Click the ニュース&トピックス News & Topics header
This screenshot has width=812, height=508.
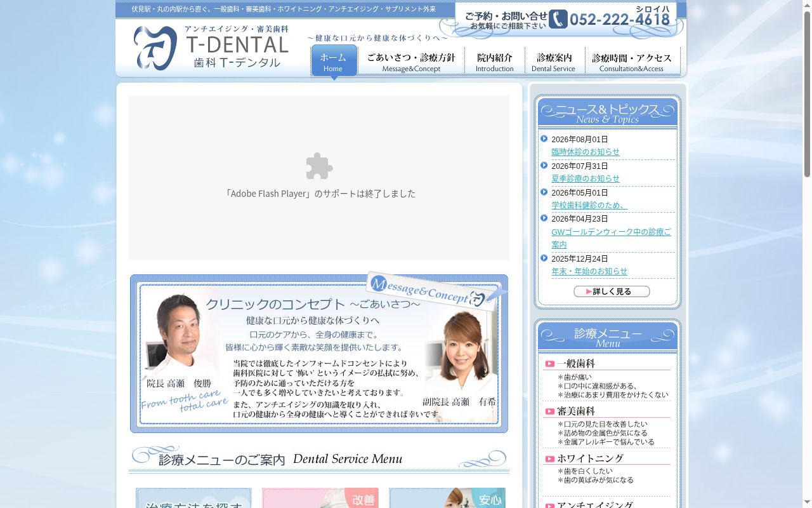pos(608,112)
